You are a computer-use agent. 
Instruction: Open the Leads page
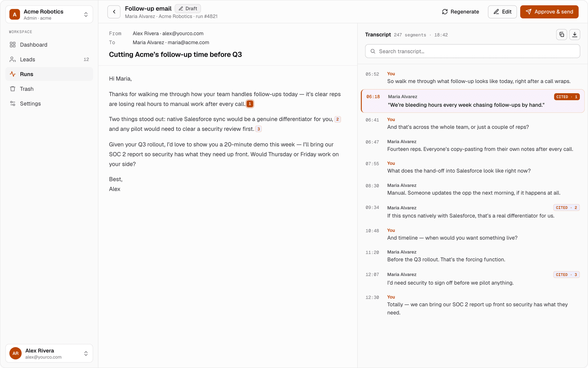click(x=49, y=60)
